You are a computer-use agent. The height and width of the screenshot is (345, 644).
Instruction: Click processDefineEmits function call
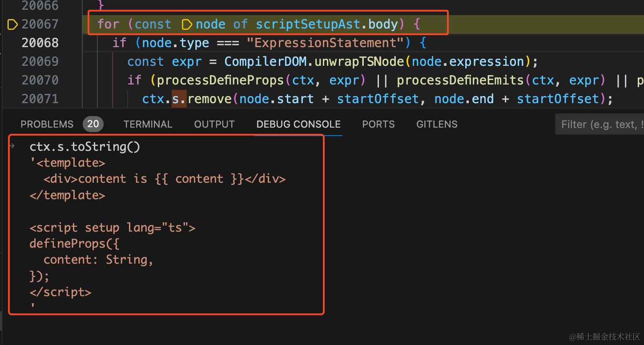click(x=460, y=80)
